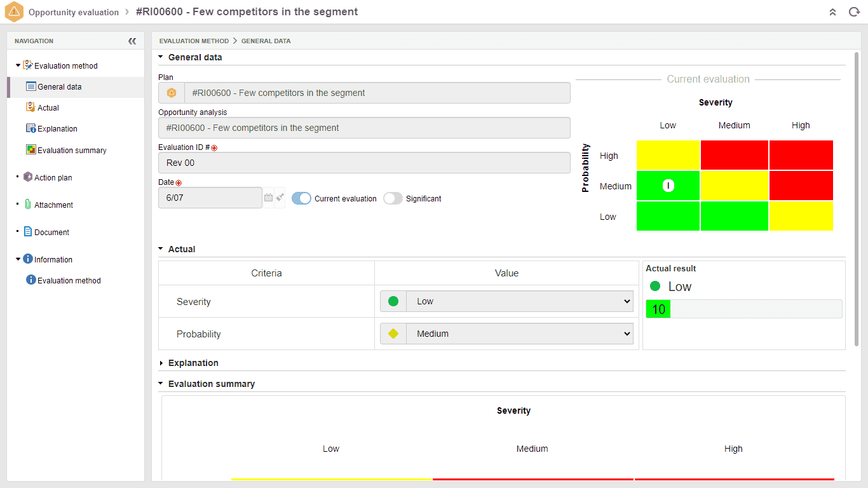Click the 'Actual result' label
This screenshot has width=868, height=488.
tap(671, 269)
